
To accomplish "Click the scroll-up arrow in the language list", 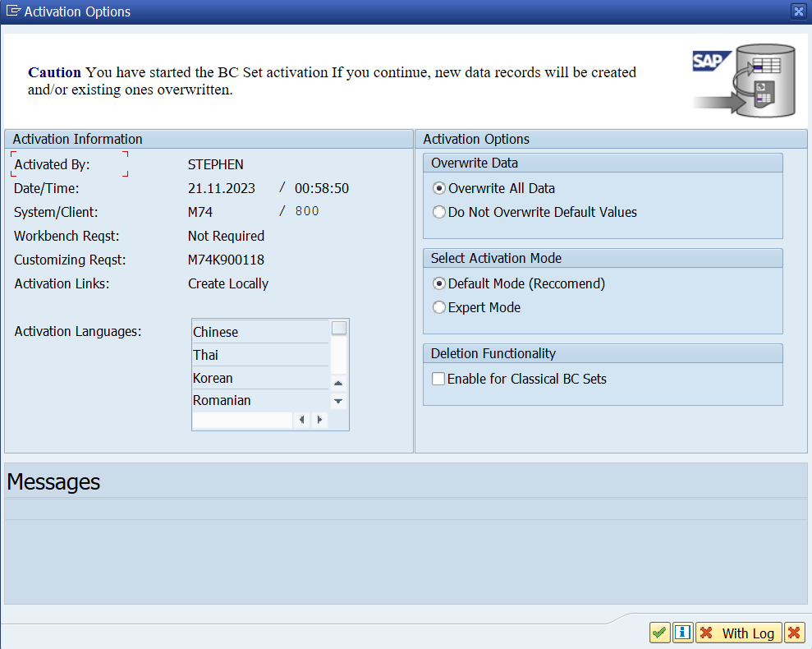I will coord(338,383).
